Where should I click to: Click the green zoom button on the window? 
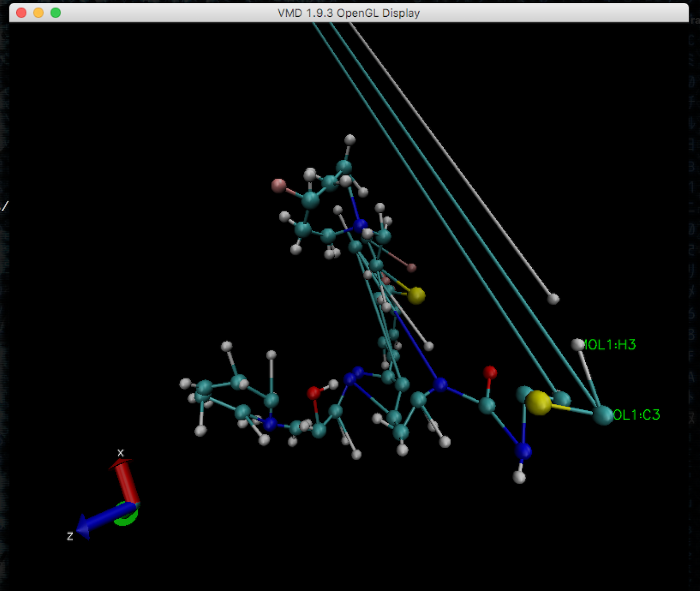(x=54, y=13)
